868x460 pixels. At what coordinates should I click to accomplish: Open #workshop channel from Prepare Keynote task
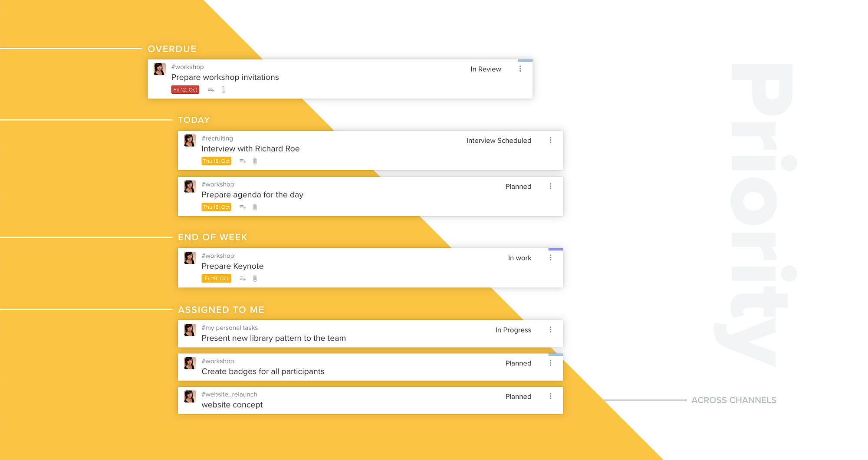tap(218, 256)
